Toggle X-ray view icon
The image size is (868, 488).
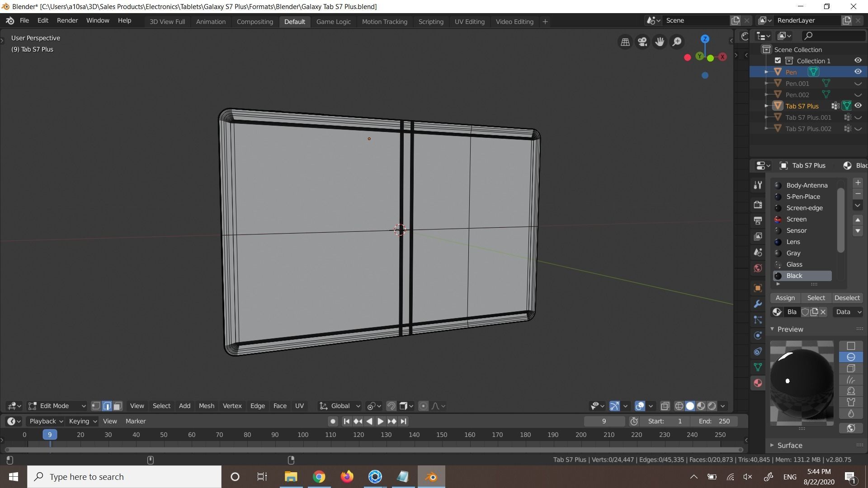pos(665,406)
